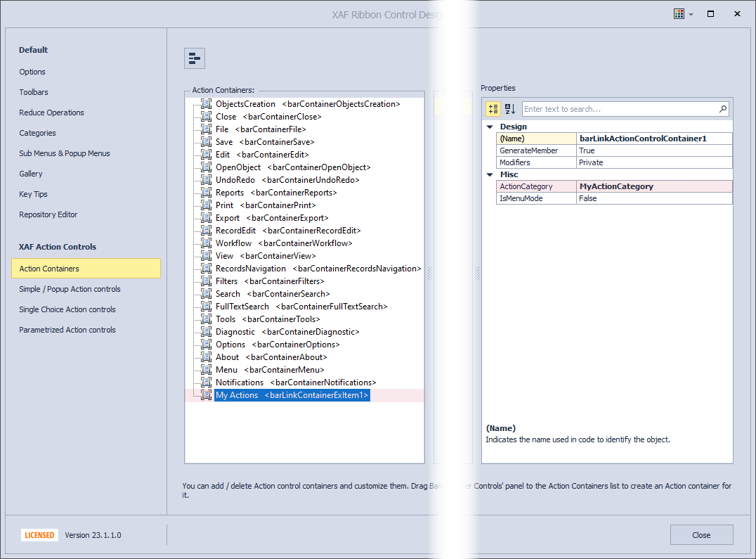This screenshot has height=559, width=756.
Task: Click the File container's icon
Action: coord(207,129)
